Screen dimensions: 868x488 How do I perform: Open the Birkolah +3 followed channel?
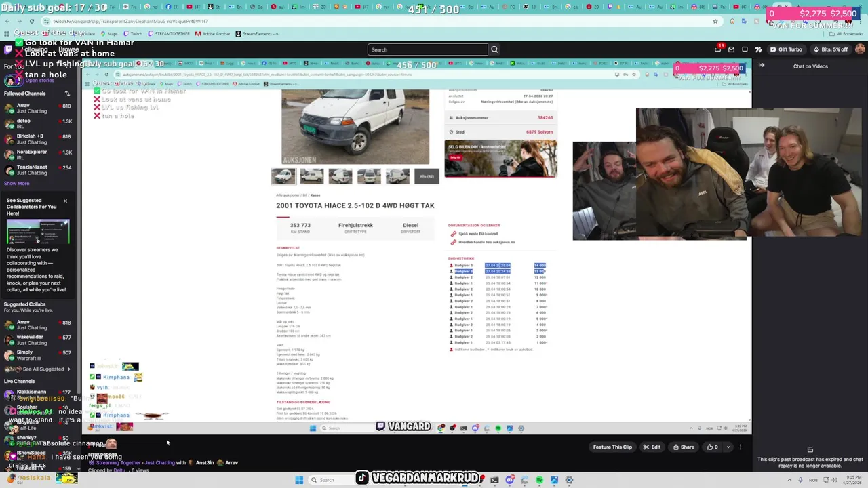coord(38,139)
